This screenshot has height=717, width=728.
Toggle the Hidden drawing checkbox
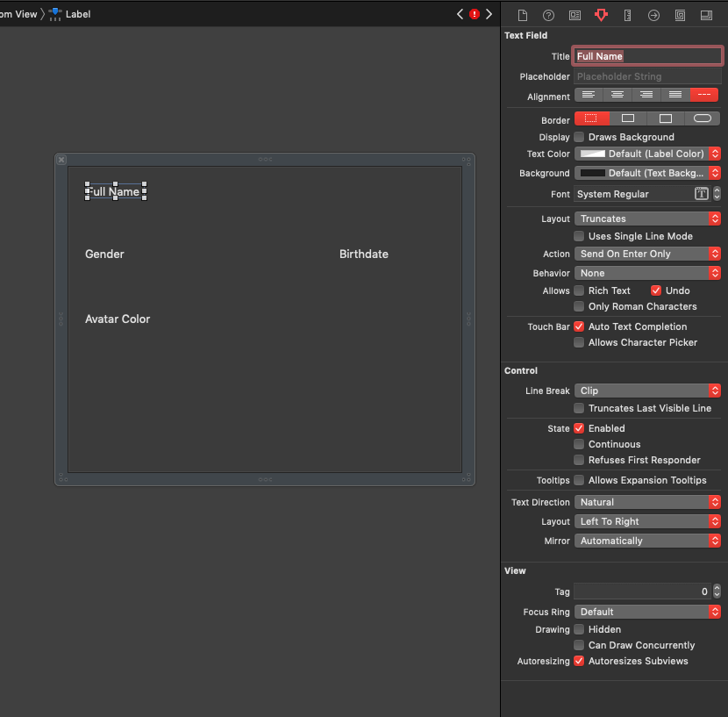click(579, 629)
